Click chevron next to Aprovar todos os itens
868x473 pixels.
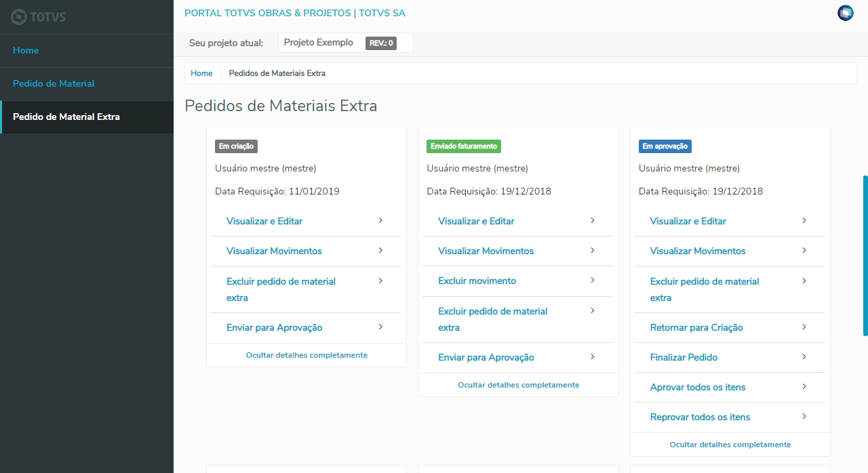pyautogui.click(x=804, y=387)
